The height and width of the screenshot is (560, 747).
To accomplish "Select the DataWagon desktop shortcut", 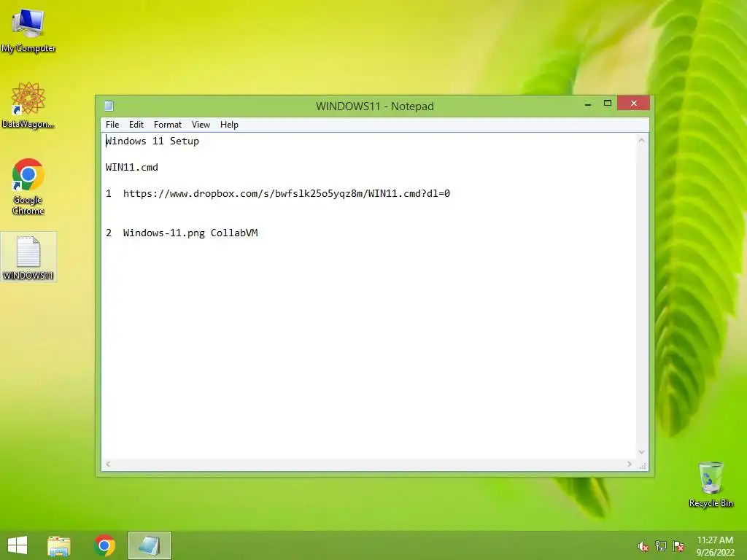I will click(28, 105).
